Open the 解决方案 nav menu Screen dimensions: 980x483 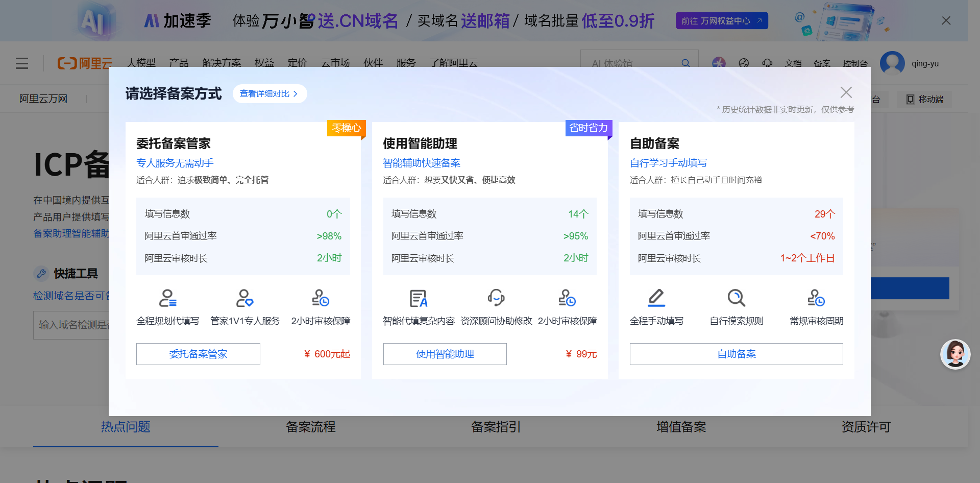tap(222, 63)
